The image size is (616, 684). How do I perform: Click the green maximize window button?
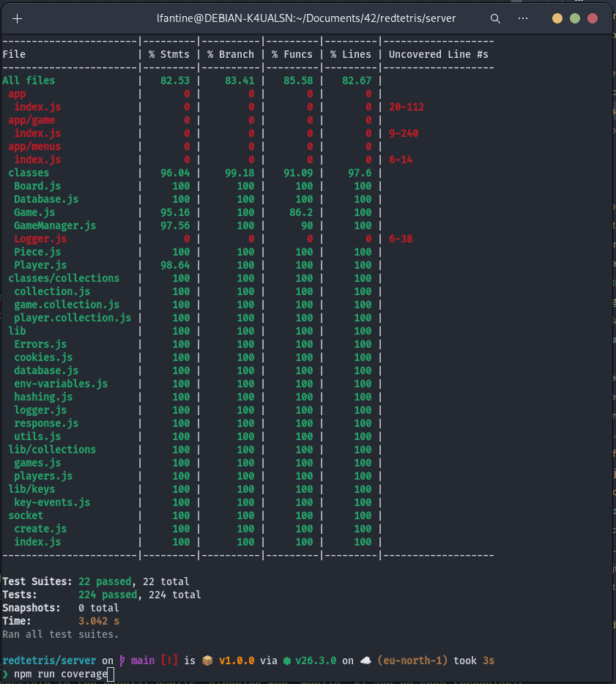tap(575, 18)
